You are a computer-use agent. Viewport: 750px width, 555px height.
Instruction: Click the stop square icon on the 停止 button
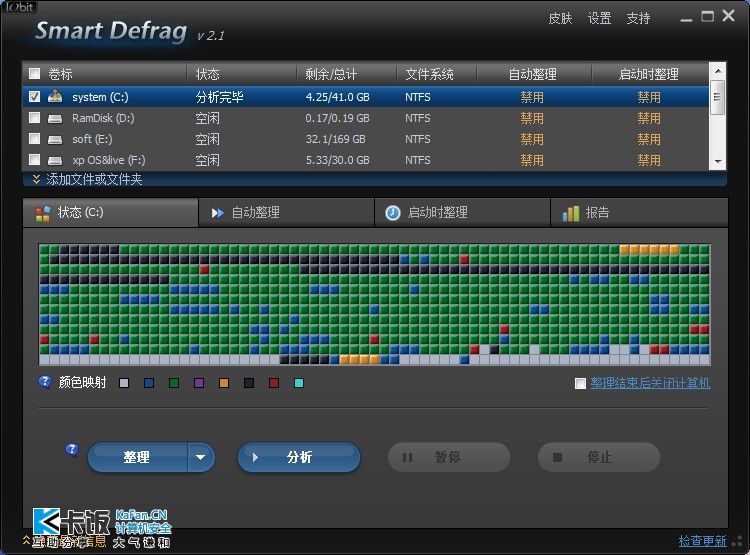coord(557,457)
